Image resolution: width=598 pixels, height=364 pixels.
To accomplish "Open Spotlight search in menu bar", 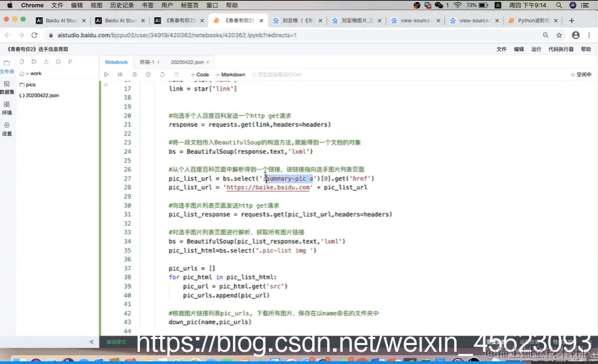I will pos(559,5).
